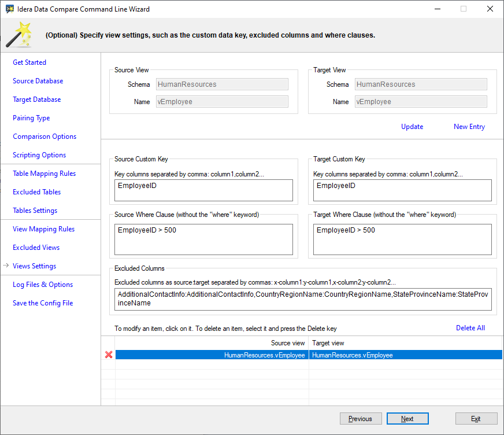Click the Update link
This screenshot has width=504, height=435.
tap(412, 127)
